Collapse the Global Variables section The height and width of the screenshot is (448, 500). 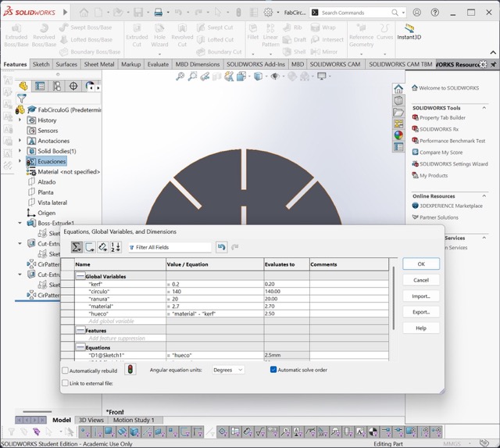point(80,276)
